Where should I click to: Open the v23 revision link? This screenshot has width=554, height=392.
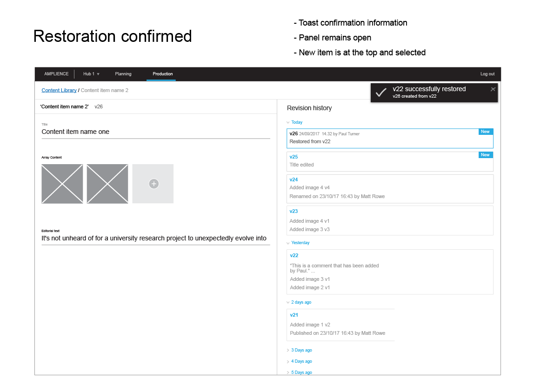point(294,211)
